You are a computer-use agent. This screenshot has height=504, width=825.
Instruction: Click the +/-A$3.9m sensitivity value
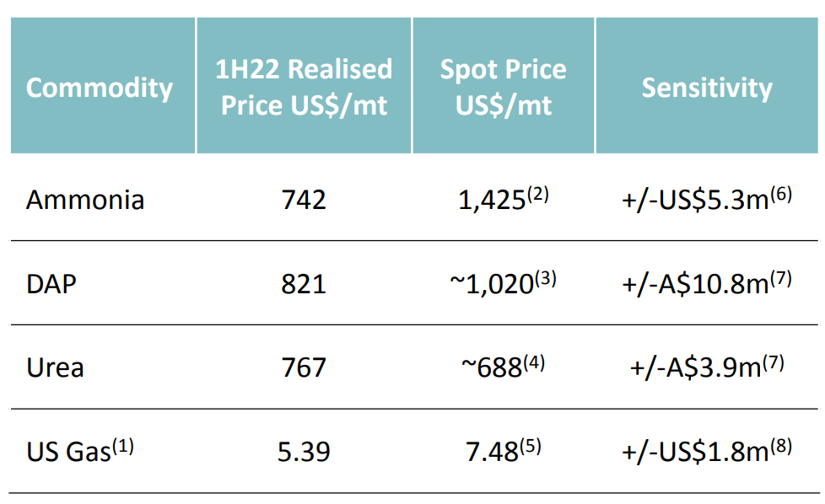(707, 367)
